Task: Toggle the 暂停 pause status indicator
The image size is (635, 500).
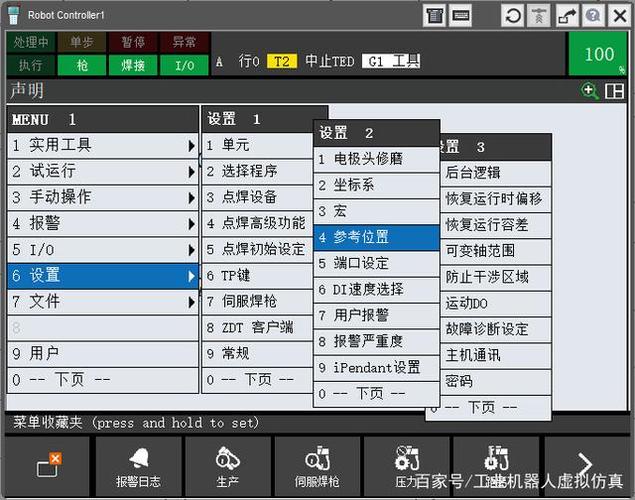Action: click(133, 42)
